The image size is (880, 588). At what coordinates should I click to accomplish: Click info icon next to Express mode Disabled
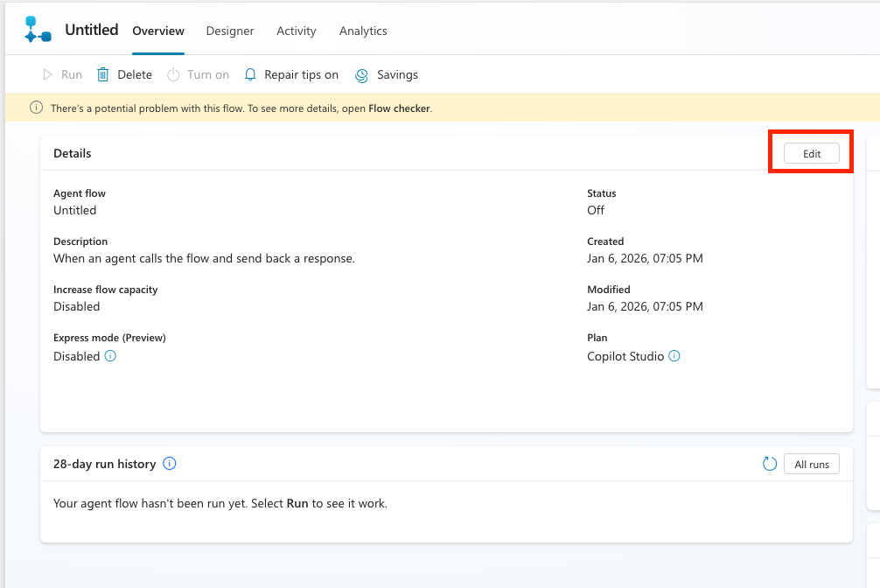110,356
